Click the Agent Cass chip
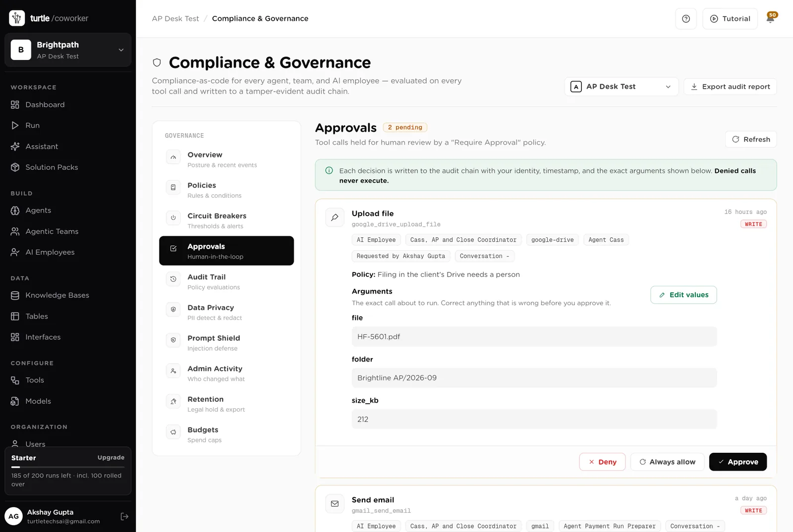Image resolution: width=793 pixels, height=532 pixels. click(606, 240)
